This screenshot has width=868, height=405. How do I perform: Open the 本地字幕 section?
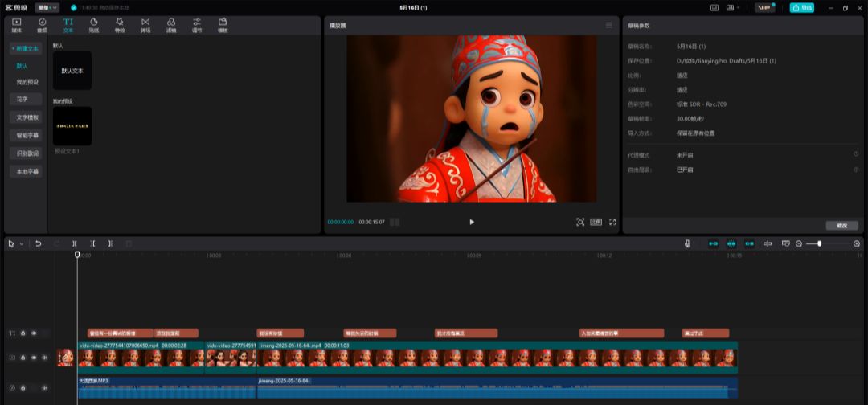tap(26, 171)
